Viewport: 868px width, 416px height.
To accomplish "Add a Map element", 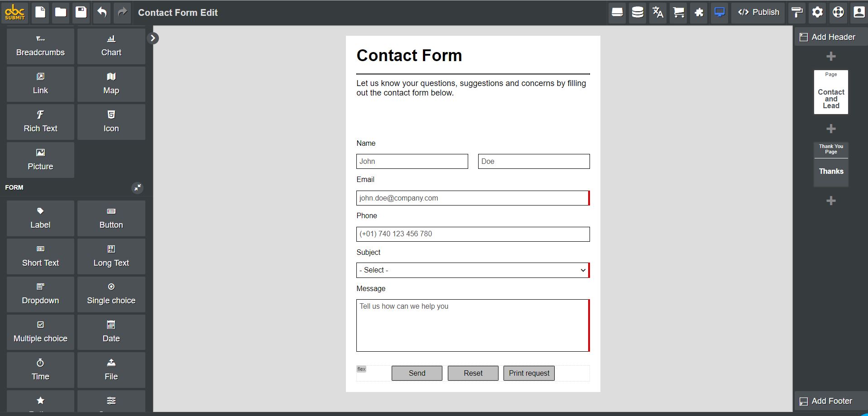I will (x=111, y=84).
